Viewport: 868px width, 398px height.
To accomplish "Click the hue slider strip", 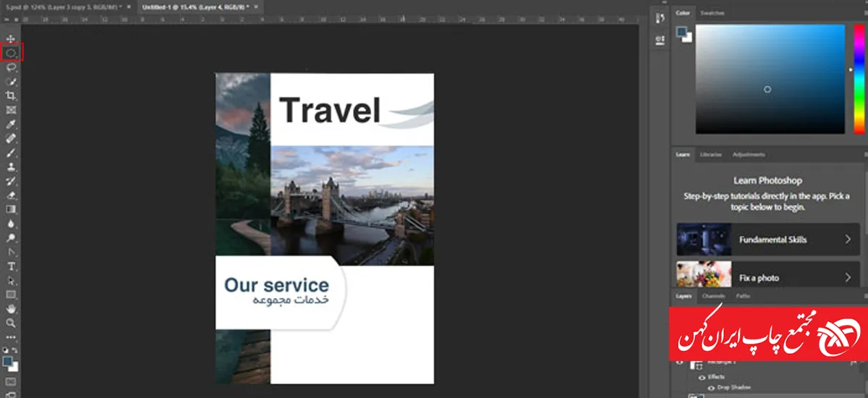I will (x=859, y=79).
